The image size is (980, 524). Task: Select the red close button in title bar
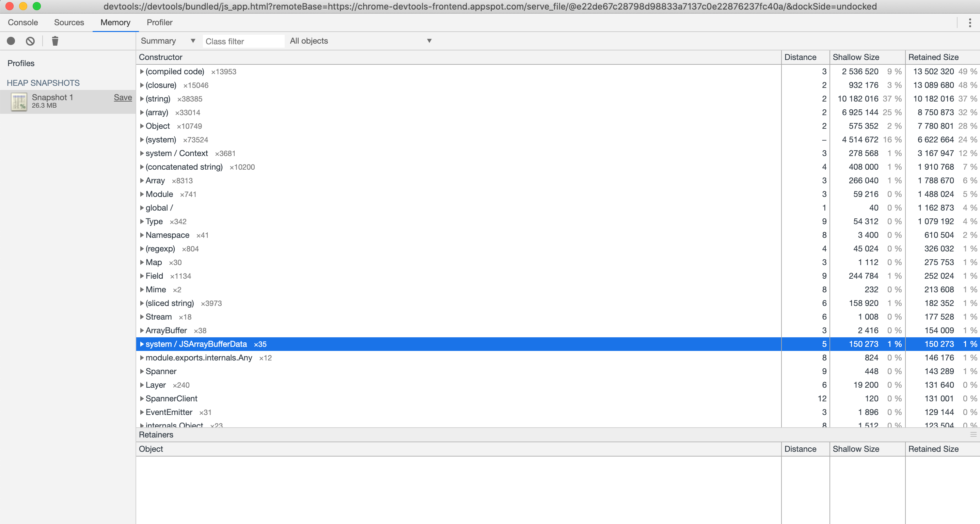pyautogui.click(x=10, y=6)
